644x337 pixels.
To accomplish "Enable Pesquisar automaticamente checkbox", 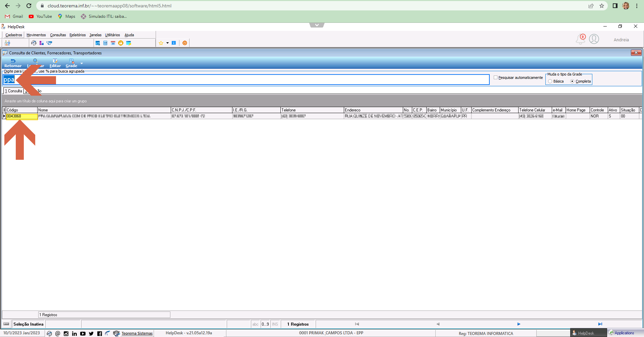I will pos(495,78).
